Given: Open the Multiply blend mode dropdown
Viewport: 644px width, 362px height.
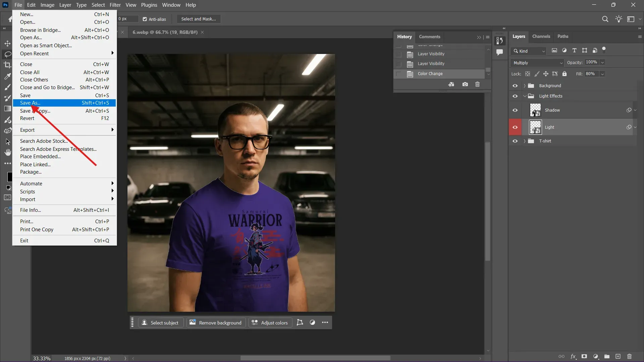Looking at the screenshot, I should pos(536,63).
